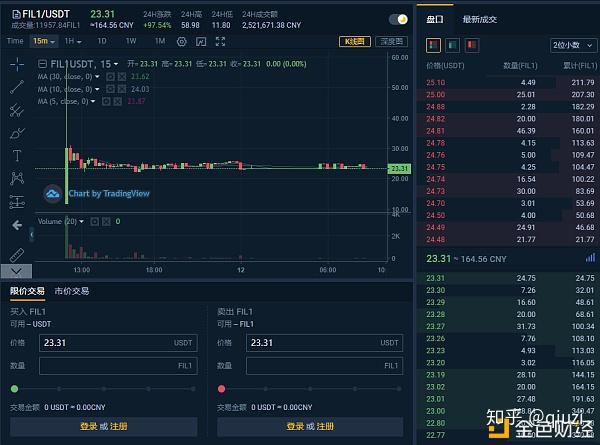The width and height of the screenshot is (600, 445).
Task: Switch to the K线图 chart view
Action: [x=355, y=41]
